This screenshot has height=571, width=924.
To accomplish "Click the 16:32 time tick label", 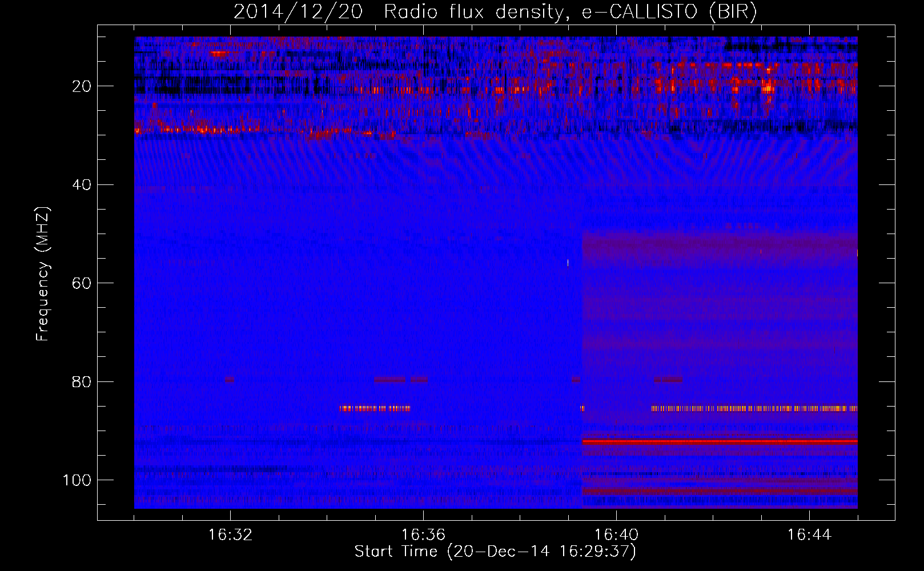I will [x=230, y=535].
